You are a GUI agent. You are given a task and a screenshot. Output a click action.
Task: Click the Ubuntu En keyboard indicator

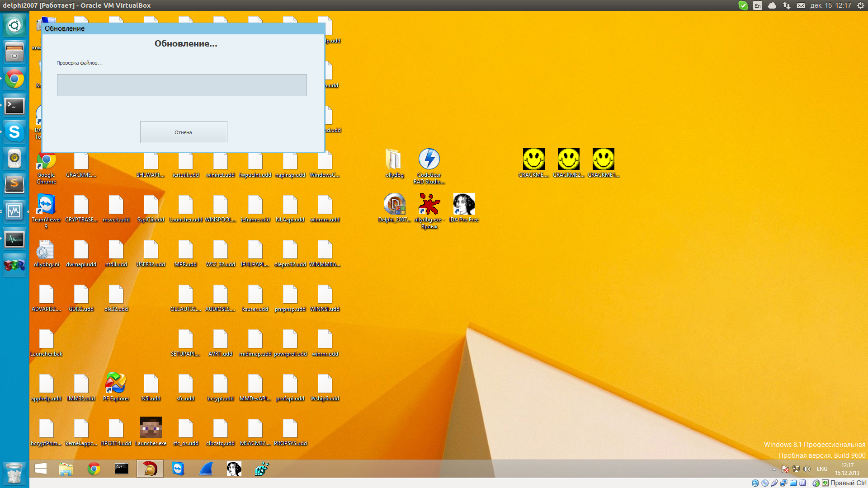click(x=758, y=5)
